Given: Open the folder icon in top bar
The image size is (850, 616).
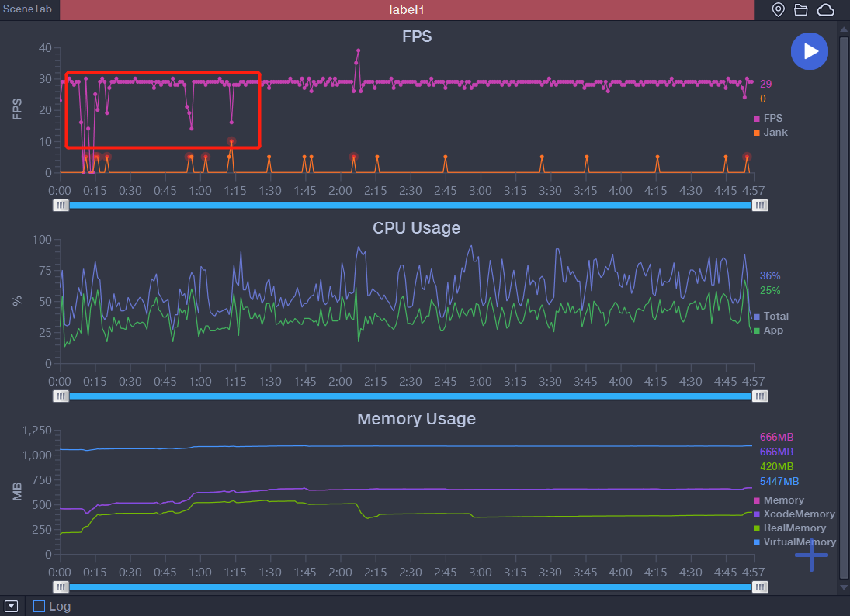Looking at the screenshot, I should [800, 10].
